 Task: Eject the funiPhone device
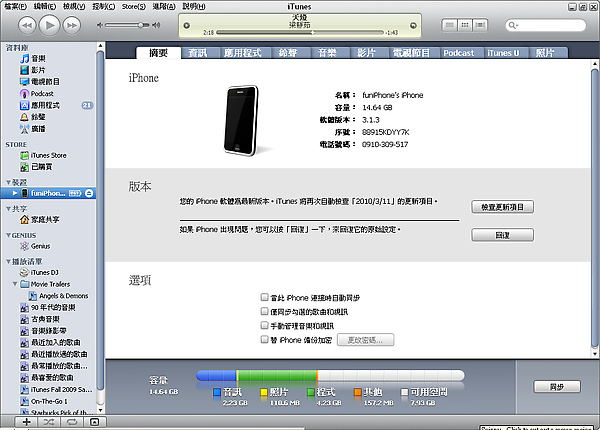tap(89, 193)
